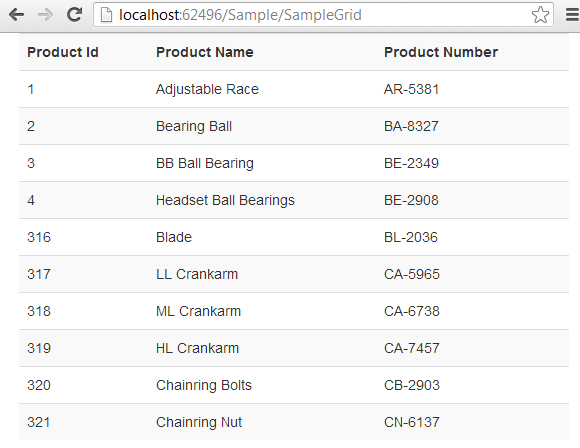Viewport: 580px width, 448px height.
Task: Click product number CA-6738
Action: (412, 311)
